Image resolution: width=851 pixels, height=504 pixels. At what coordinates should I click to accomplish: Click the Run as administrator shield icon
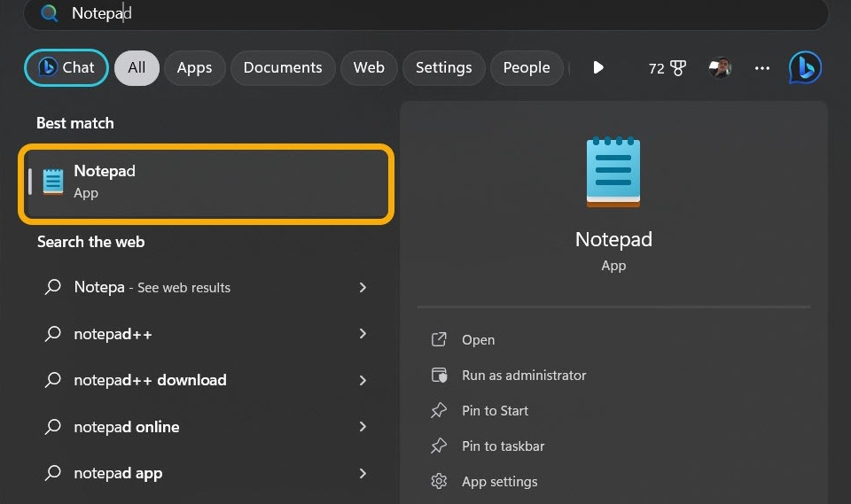(x=439, y=375)
